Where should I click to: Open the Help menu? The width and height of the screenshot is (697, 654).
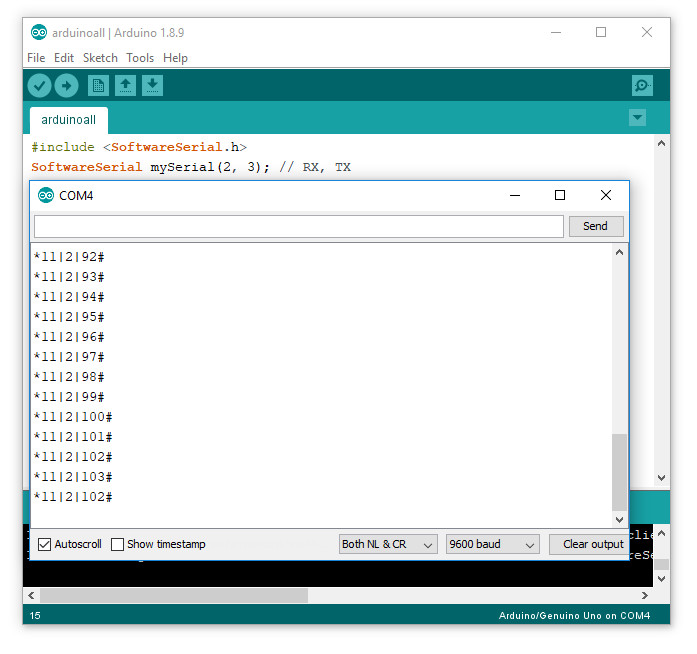[x=175, y=58]
